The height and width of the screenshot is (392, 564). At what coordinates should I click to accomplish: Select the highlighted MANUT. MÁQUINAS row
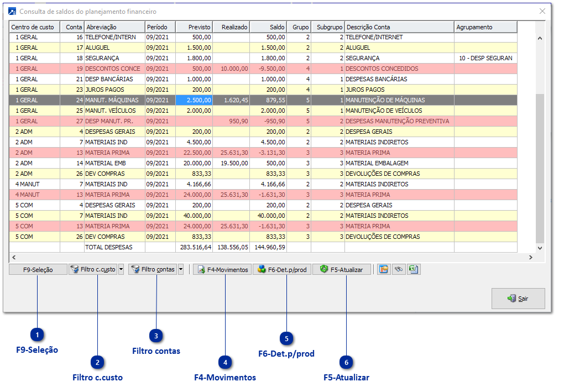point(111,100)
